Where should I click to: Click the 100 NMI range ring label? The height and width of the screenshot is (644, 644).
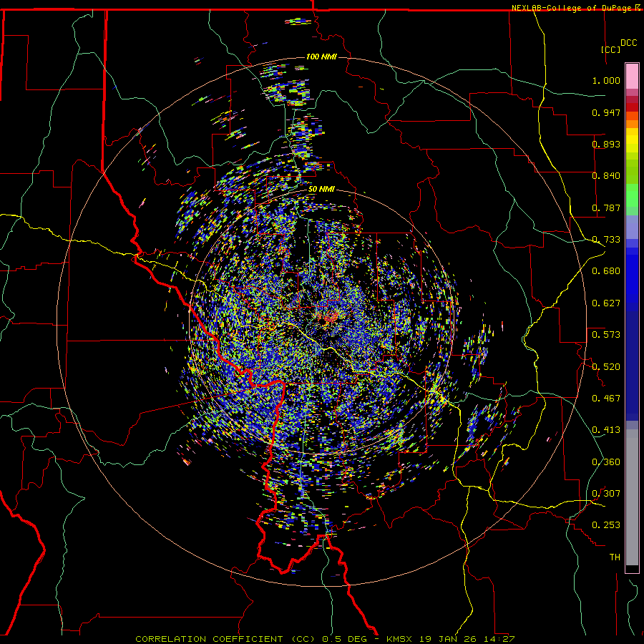tap(321, 57)
